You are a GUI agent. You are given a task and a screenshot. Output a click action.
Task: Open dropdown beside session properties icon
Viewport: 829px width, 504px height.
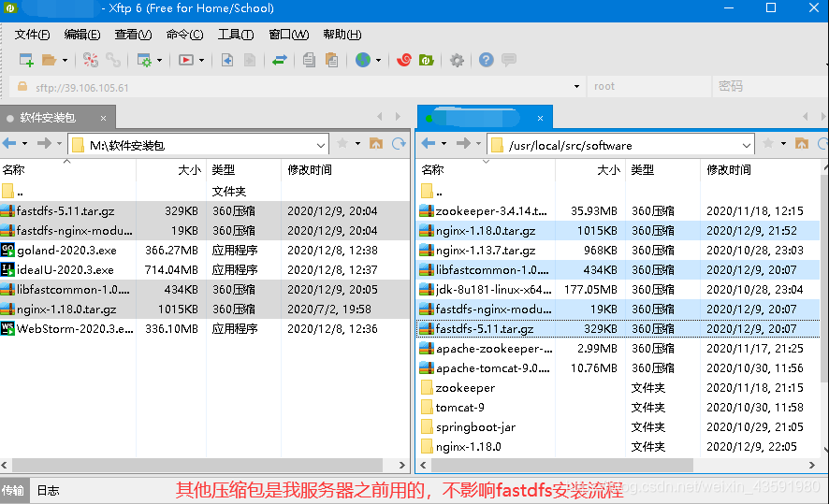(x=159, y=60)
